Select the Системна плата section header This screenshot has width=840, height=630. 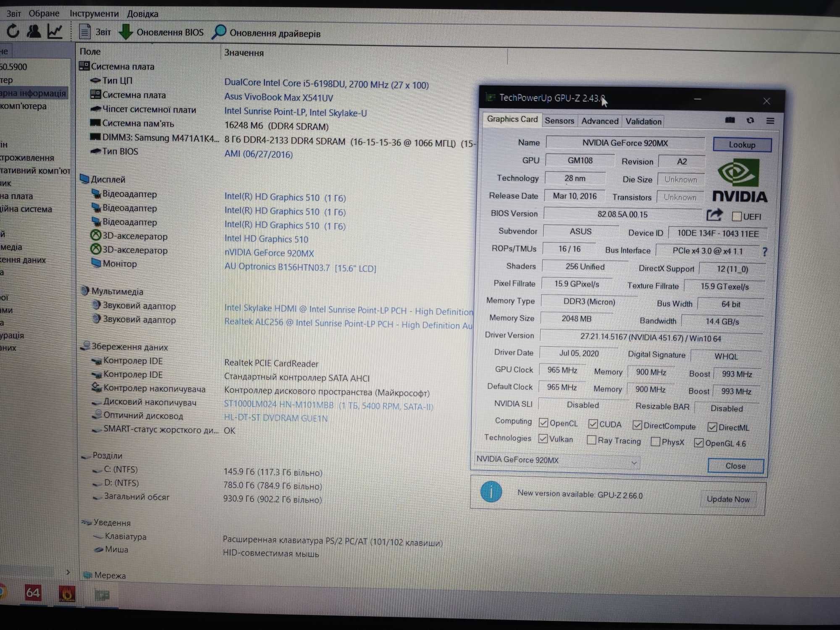click(x=117, y=66)
